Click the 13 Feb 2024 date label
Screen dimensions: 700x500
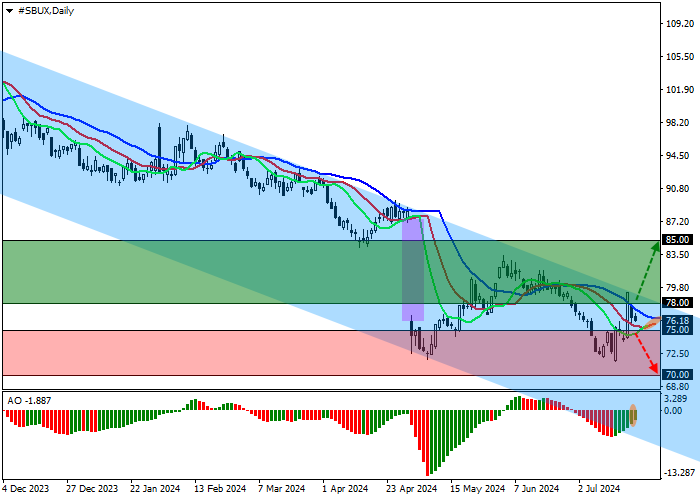tap(220, 489)
